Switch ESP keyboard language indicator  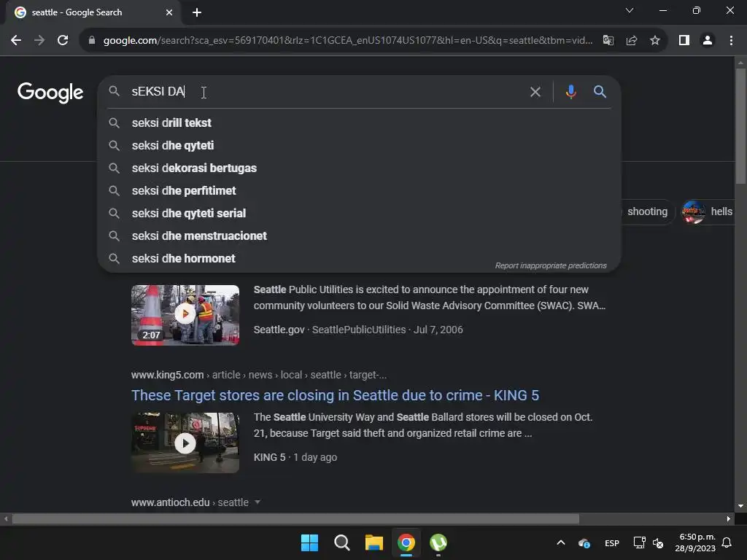[612, 542]
